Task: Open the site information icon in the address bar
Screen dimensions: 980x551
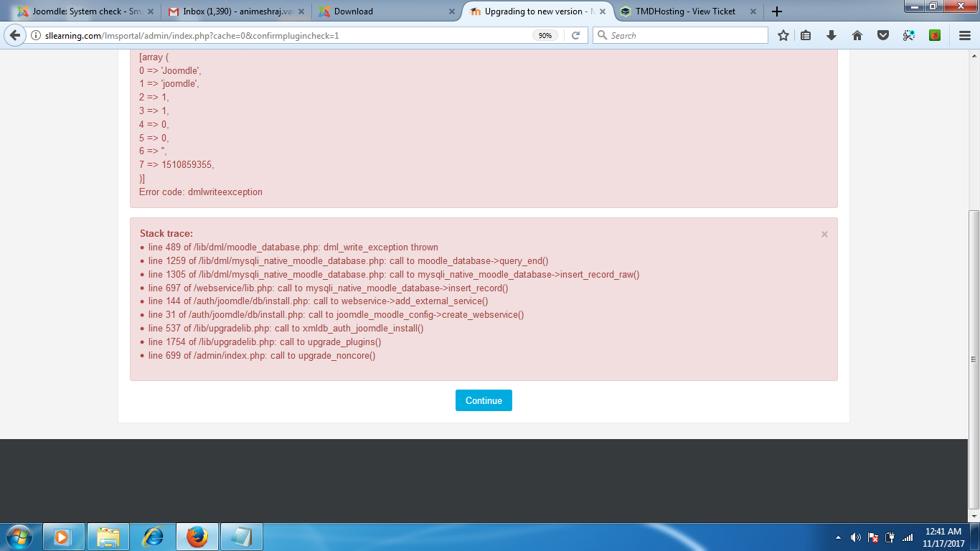Action: click(35, 35)
